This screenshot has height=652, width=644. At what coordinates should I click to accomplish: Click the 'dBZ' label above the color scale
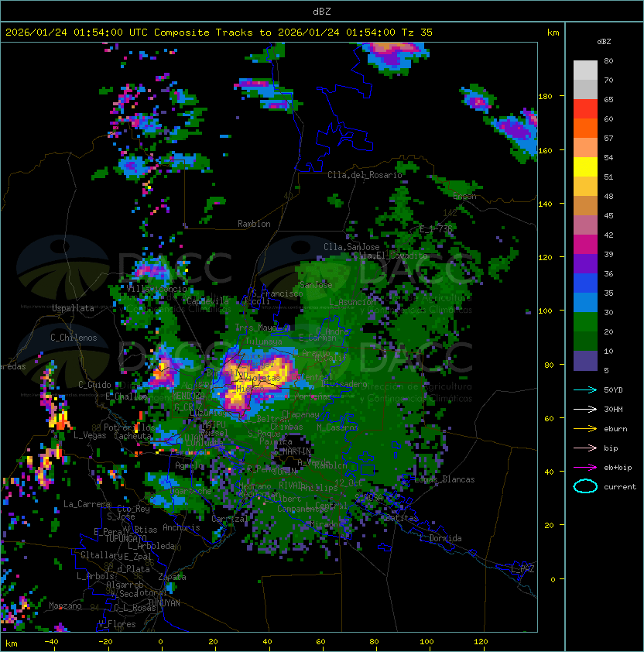pos(604,42)
